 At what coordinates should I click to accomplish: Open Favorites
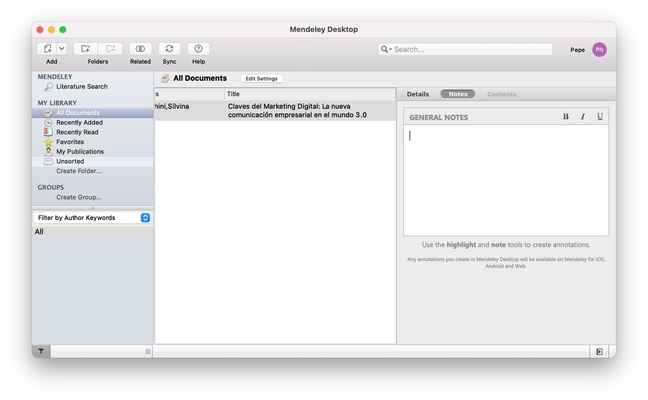[70, 142]
